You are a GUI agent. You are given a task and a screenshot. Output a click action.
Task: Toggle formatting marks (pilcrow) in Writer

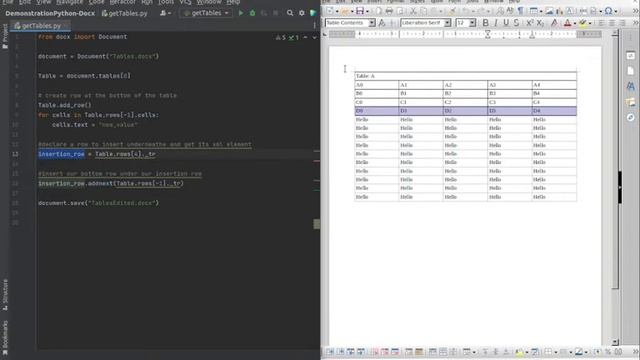click(x=521, y=11)
